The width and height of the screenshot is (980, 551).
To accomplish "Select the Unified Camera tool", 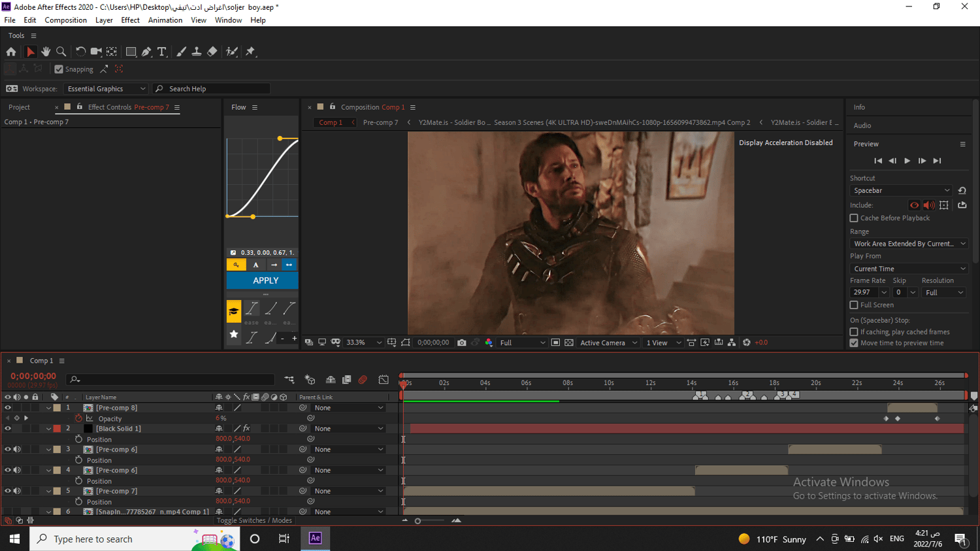I will click(x=96, y=52).
